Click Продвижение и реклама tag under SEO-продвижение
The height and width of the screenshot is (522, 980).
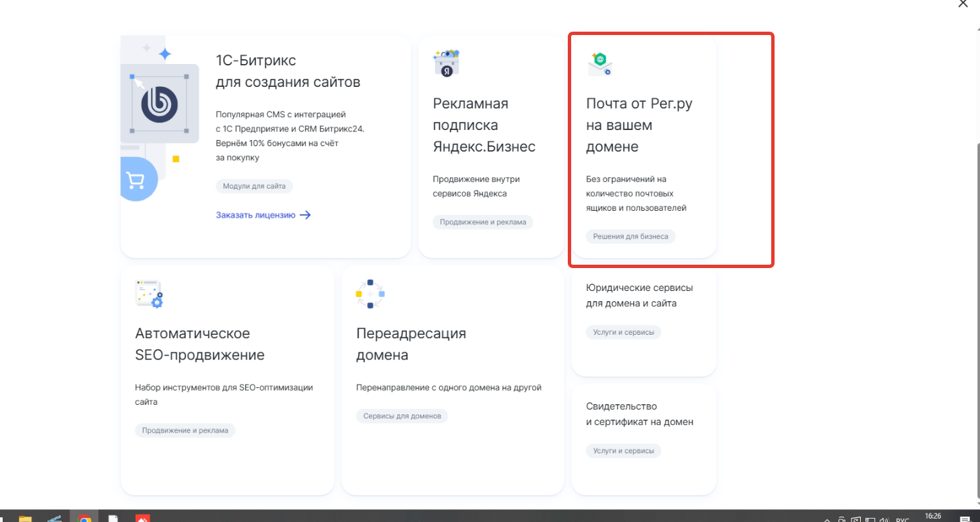pos(185,430)
